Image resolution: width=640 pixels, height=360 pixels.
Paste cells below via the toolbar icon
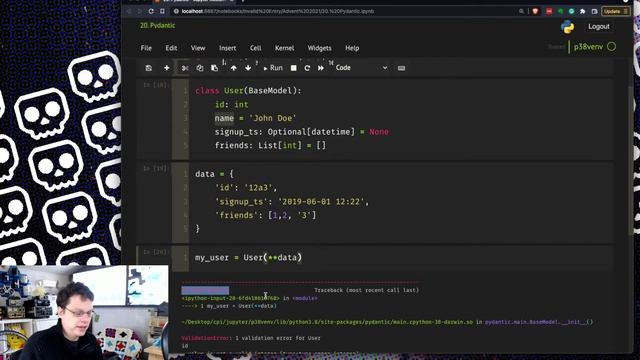[214, 68]
